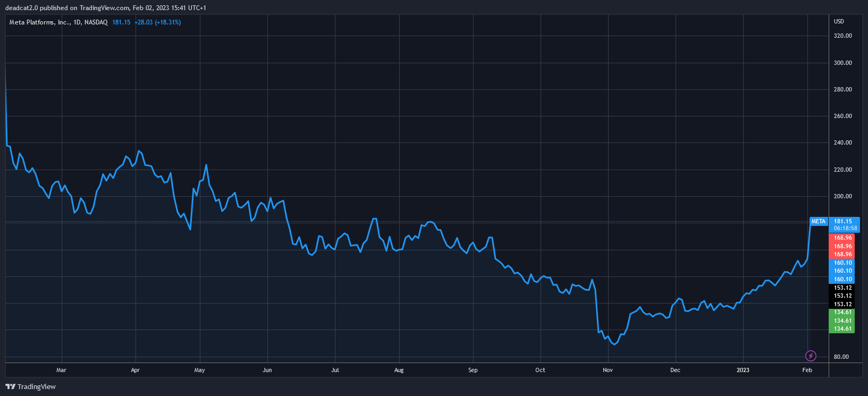Click the 300.00 price axis label
The image size is (868, 396).
pos(843,63)
